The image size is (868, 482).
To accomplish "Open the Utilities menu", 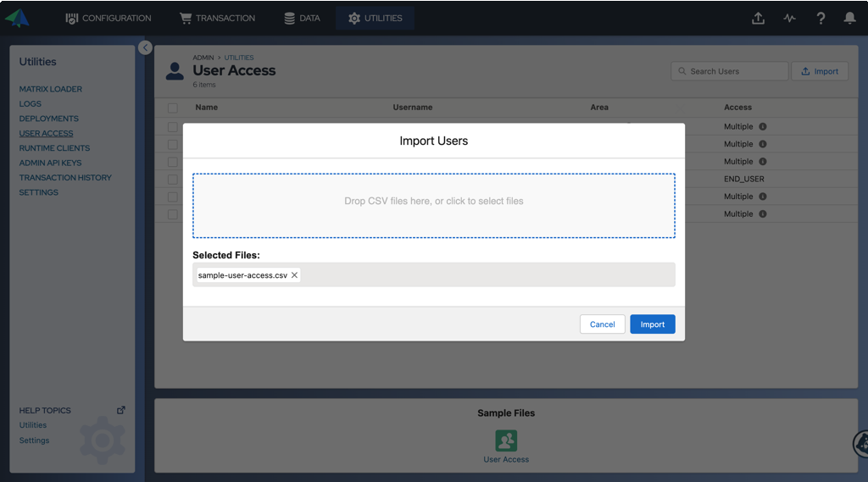I will [x=375, y=19].
